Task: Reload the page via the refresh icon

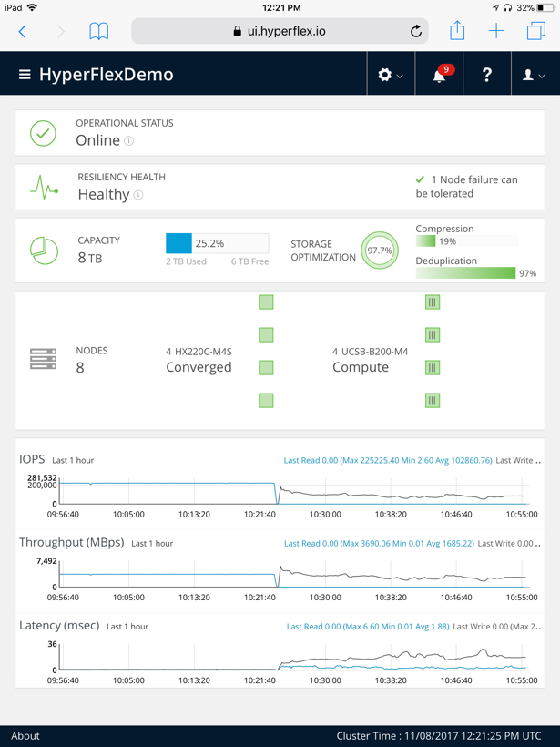Action: point(416,31)
